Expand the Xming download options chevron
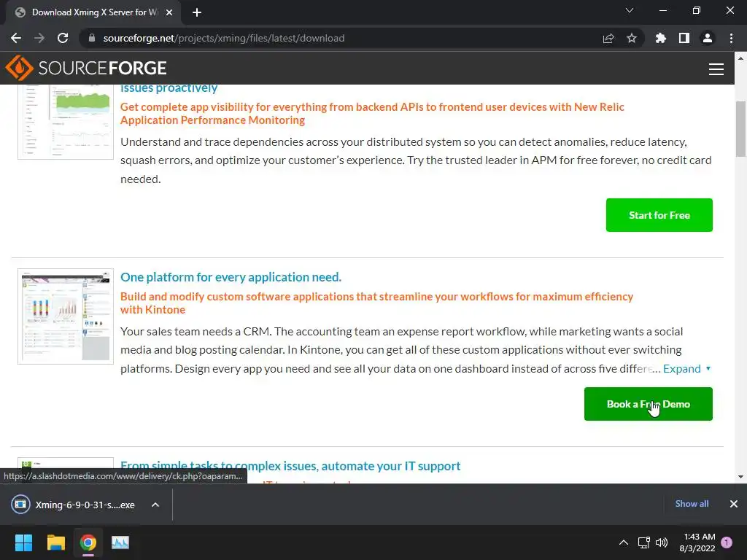 (x=155, y=505)
